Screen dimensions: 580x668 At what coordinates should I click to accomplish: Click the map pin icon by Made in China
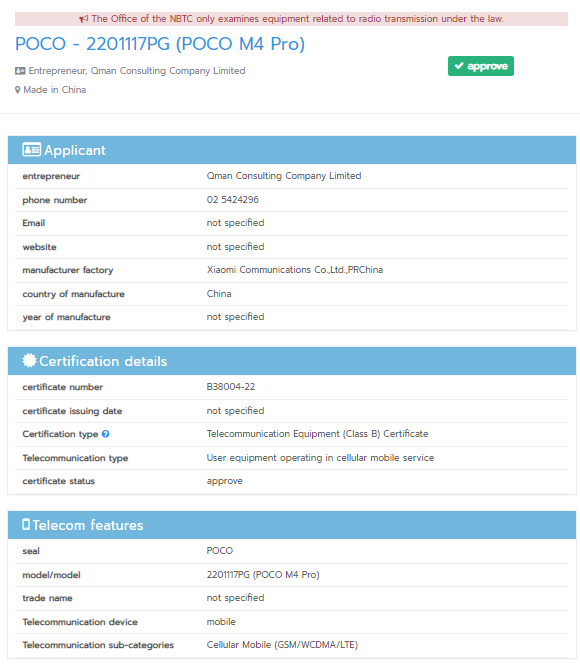(x=17, y=90)
